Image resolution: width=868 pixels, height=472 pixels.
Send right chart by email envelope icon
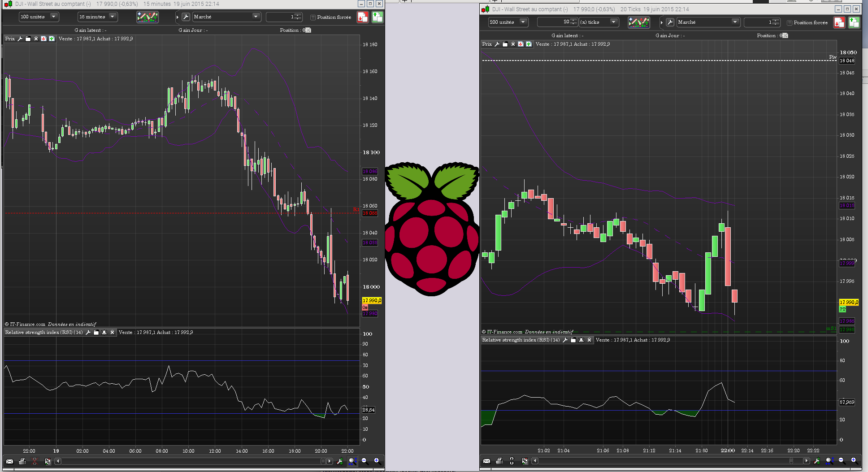486,461
